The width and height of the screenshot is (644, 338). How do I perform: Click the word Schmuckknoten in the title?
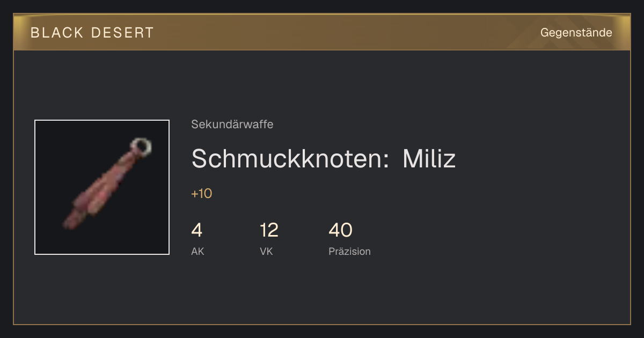click(290, 159)
